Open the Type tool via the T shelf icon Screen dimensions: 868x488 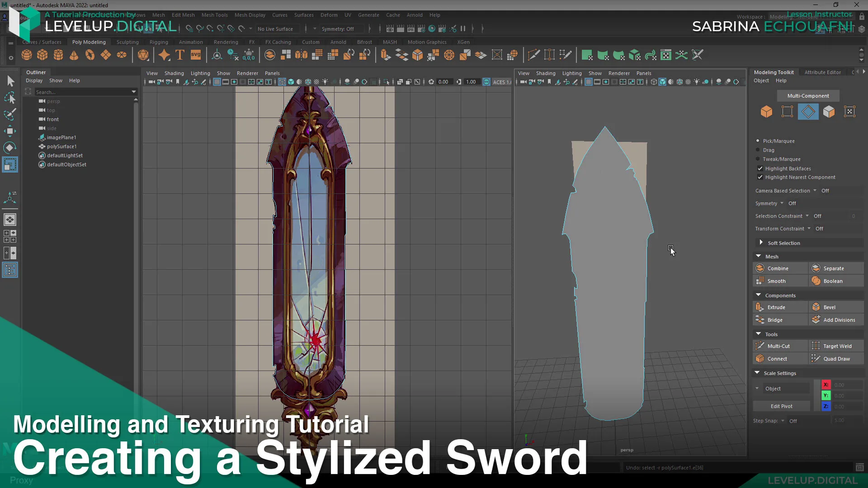click(x=179, y=55)
